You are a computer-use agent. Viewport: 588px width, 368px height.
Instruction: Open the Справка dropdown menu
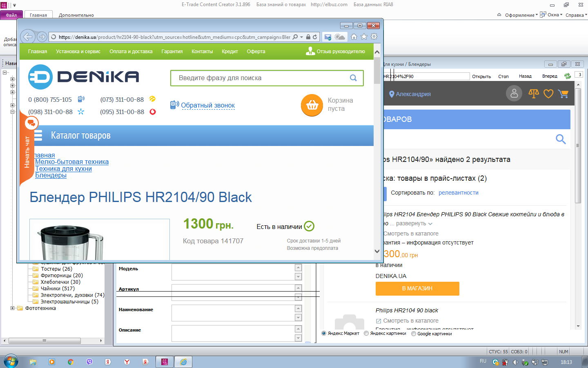pos(576,15)
